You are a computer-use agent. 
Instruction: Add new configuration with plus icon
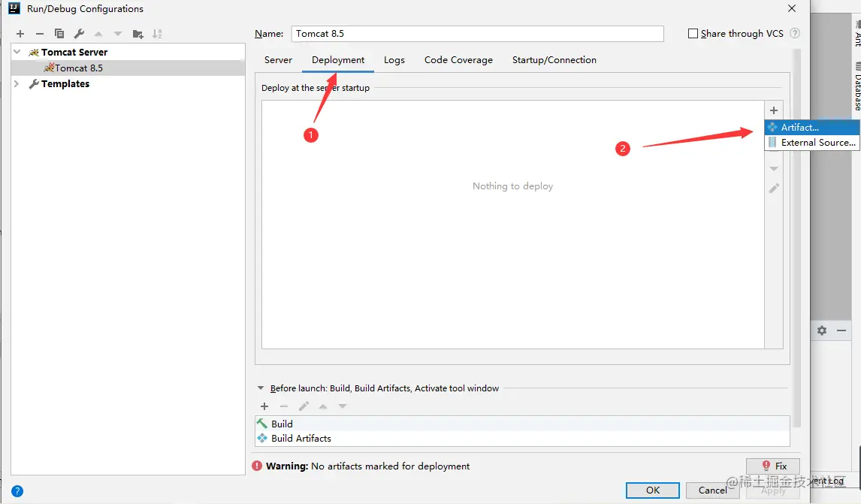coord(20,34)
